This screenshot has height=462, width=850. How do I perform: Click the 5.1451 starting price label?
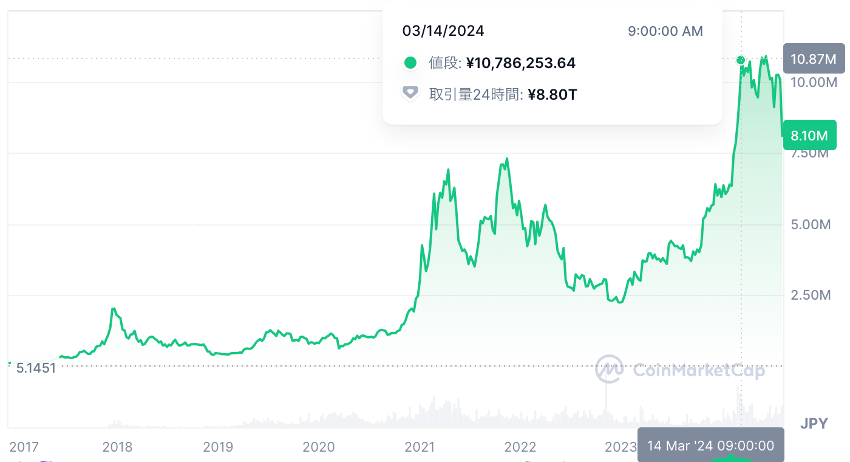pos(37,367)
